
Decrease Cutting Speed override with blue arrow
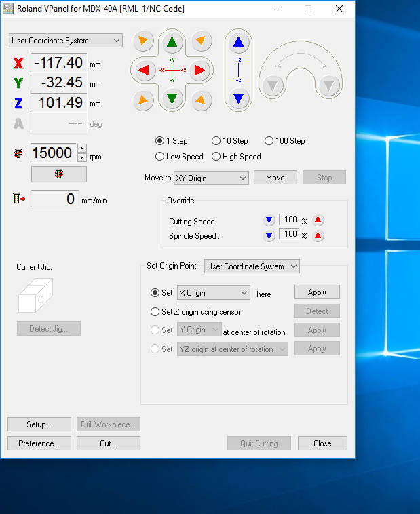click(269, 220)
